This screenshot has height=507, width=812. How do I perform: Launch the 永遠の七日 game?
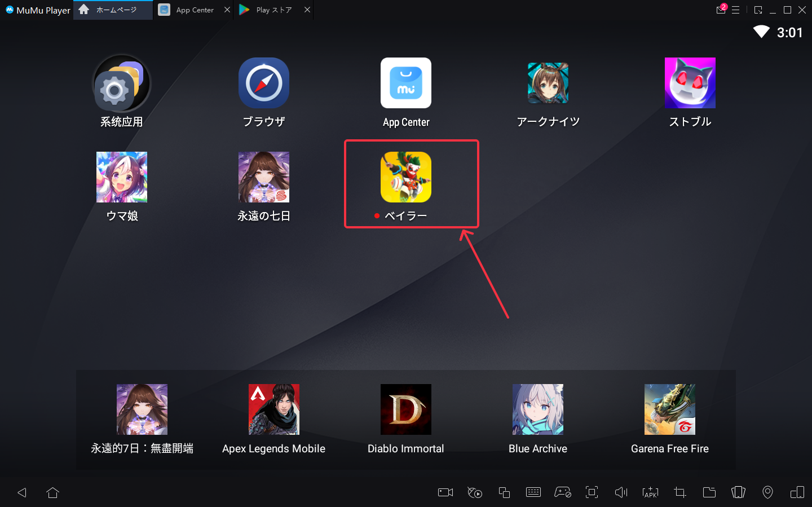click(x=264, y=177)
